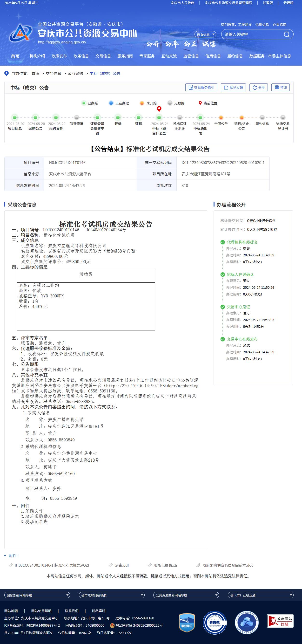This screenshot has height=644, width=302.
Task: Click the 政府网站找错 badge icon
Action: [280, 621]
